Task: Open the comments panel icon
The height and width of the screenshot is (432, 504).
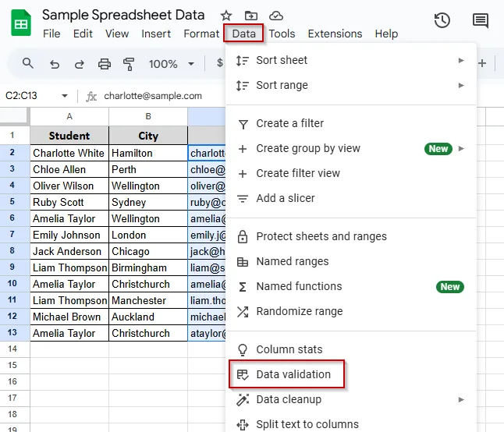Action: coord(481,20)
